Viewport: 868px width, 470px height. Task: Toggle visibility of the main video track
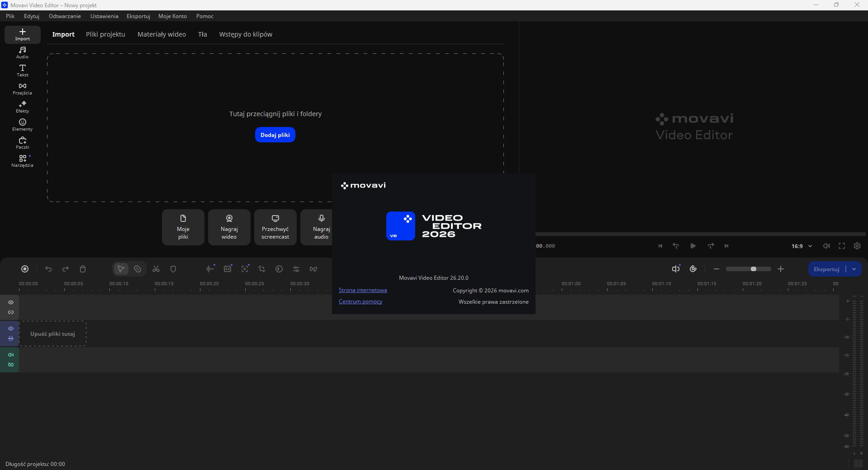click(x=11, y=329)
